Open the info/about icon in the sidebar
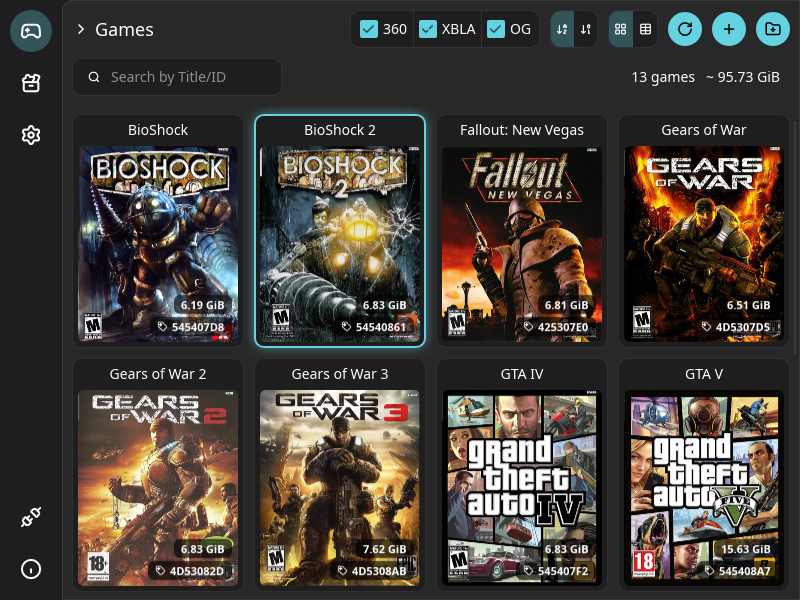 [31, 569]
